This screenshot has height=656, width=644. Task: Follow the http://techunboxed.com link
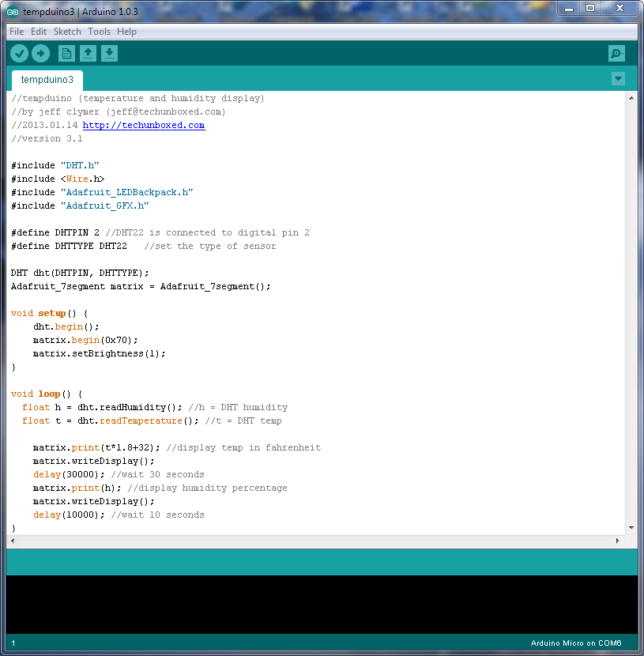coord(144,125)
